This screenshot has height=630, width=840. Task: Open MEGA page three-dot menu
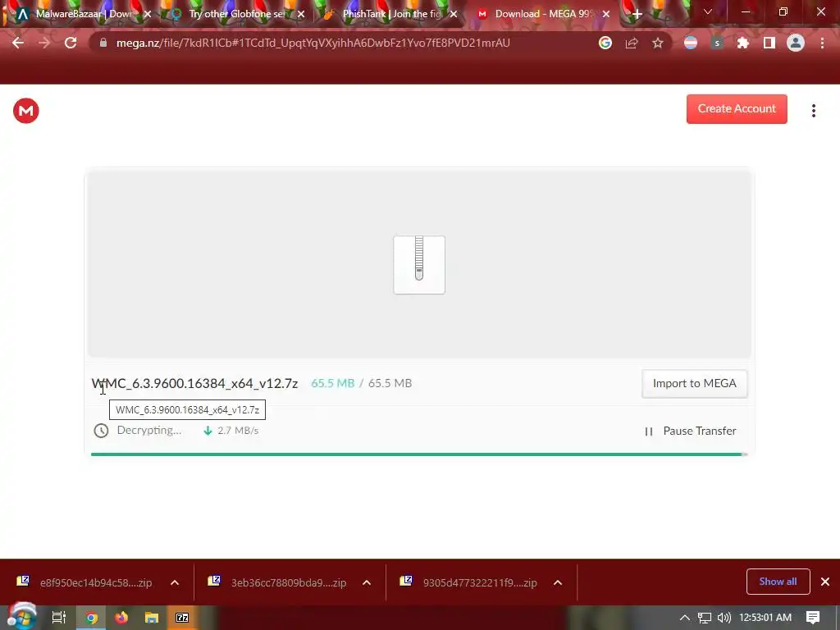[813, 111]
